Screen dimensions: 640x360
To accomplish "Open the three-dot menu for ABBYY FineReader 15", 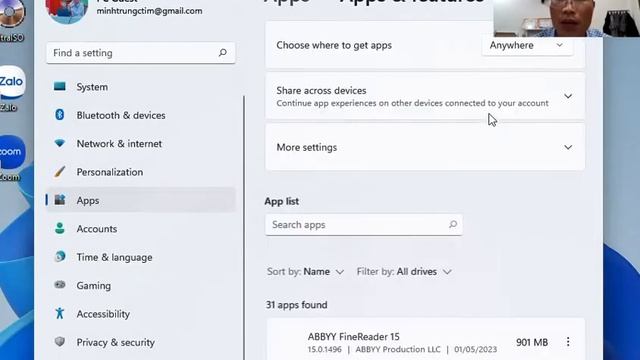I will coord(568,342).
